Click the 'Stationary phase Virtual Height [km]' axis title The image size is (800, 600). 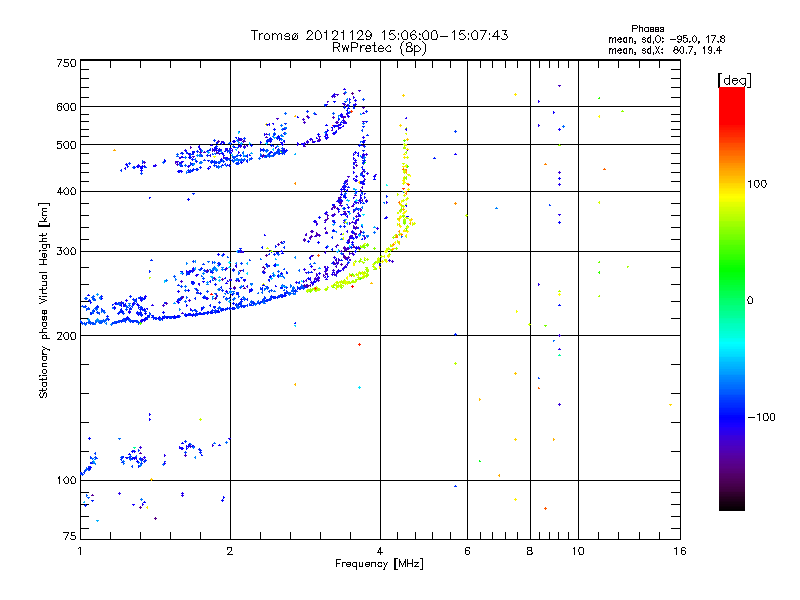44,300
